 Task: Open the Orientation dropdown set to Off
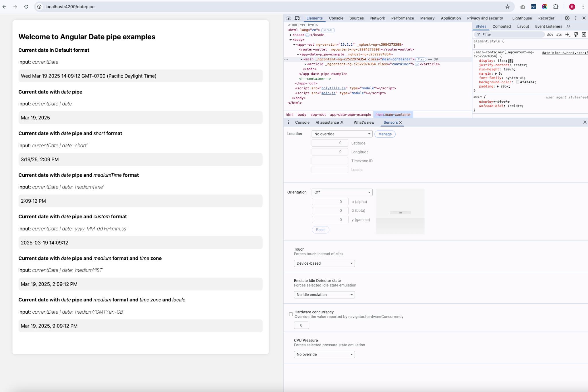coord(342,192)
